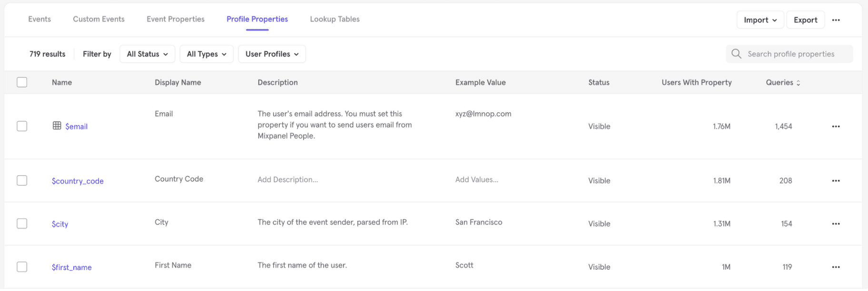Click the Description column header
The width and height of the screenshot is (868, 291).
[x=277, y=82]
